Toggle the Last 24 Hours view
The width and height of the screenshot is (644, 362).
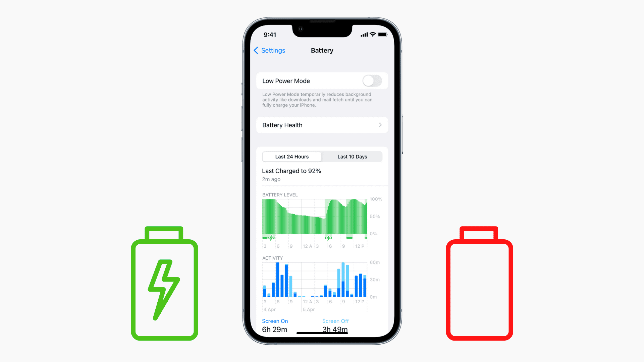(291, 157)
